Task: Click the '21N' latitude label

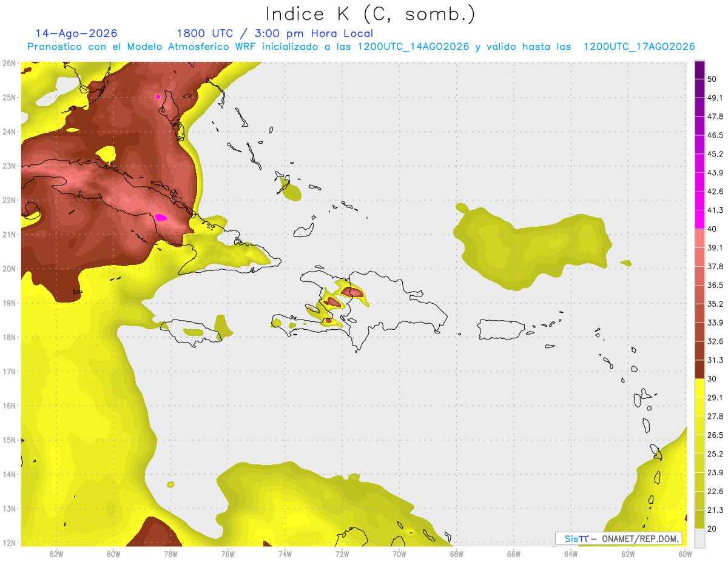Action: click(8, 235)
